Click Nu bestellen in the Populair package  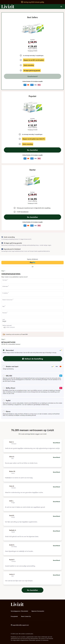coord(32,150)
